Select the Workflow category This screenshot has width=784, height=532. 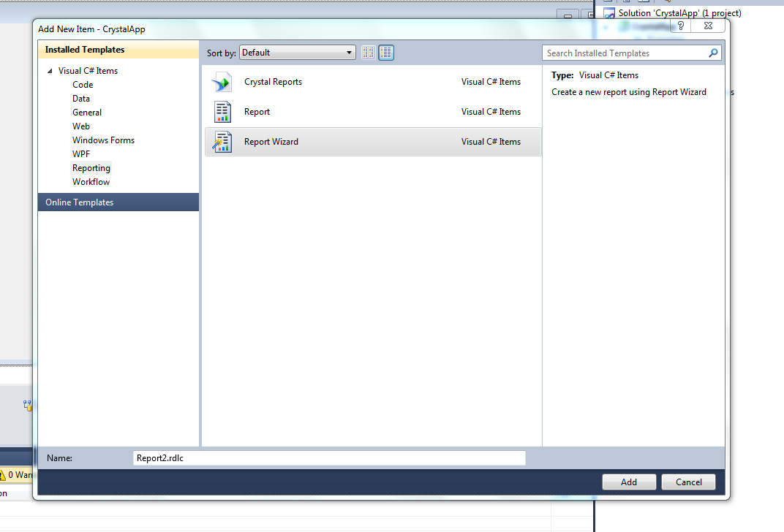(x=91, y=182)
